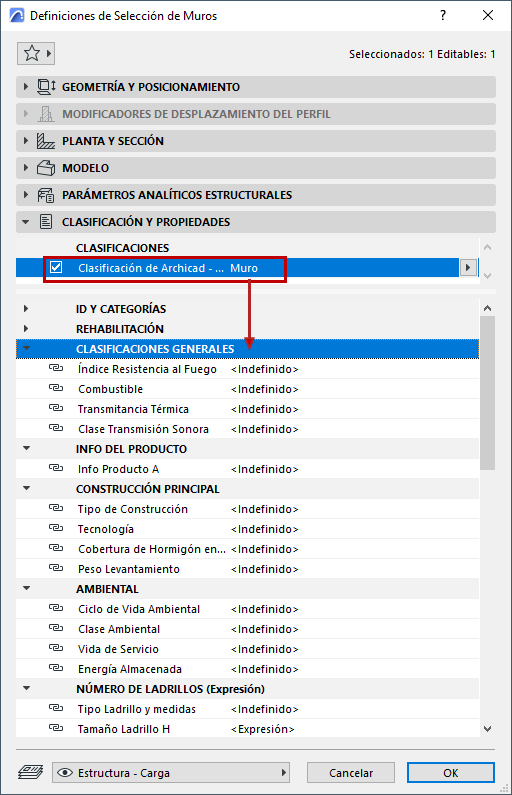Click the link icon beside Clase Transmisión Sonora

click(56, 428)
